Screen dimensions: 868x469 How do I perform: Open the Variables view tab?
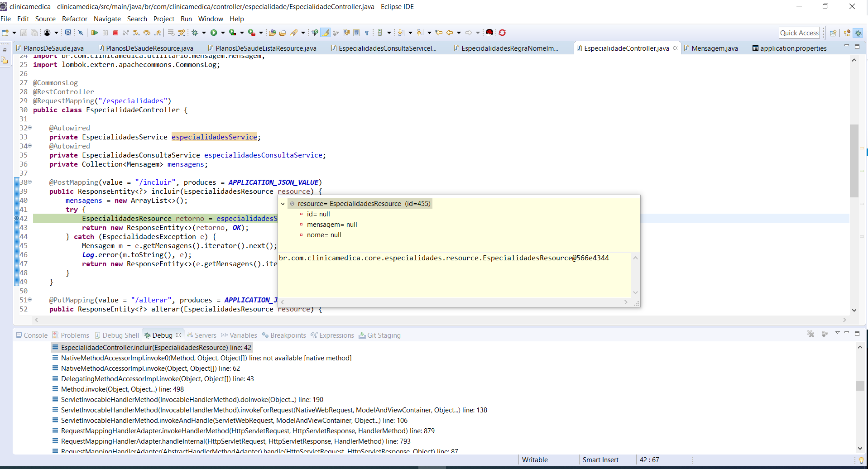pos(239,335)
